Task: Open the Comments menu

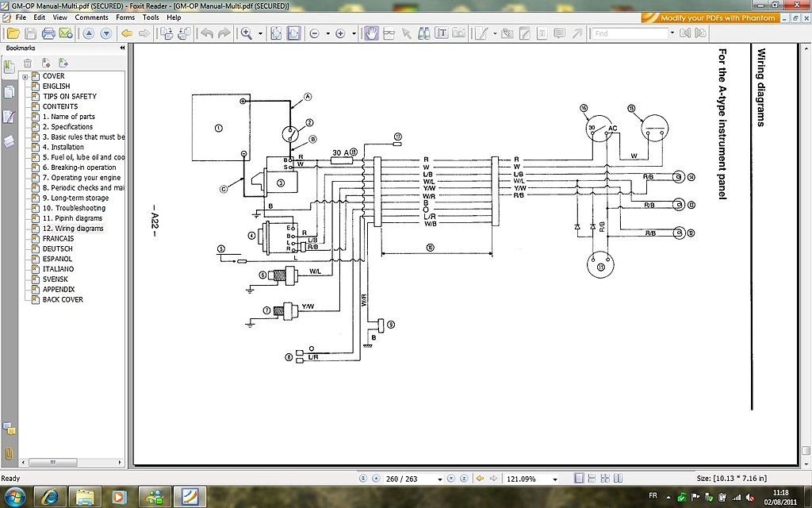Action: click(x=92, y=17)
